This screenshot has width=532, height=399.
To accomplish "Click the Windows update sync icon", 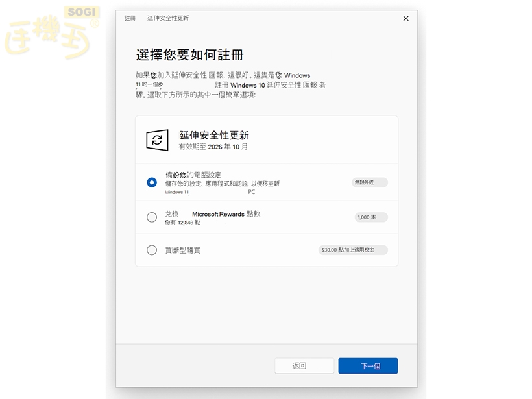I will pos(156,140).
